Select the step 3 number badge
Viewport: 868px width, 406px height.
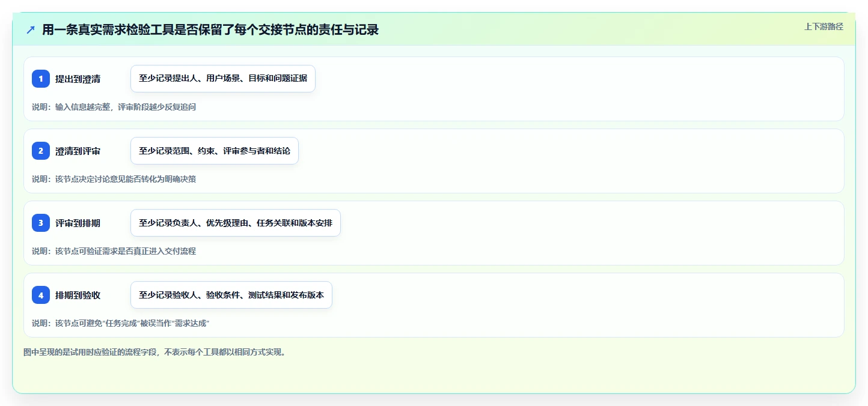point(41,223)
